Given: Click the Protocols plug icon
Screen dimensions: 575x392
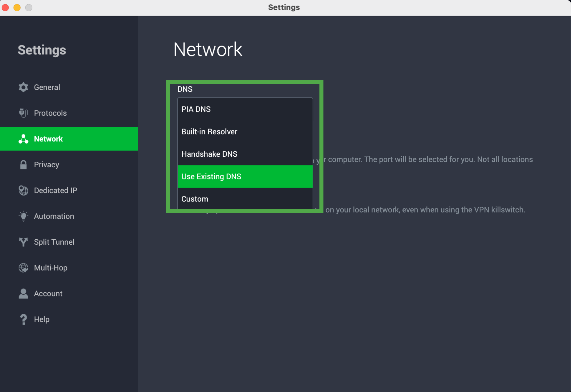Looking at the screenshot, I should pos(23,113).
